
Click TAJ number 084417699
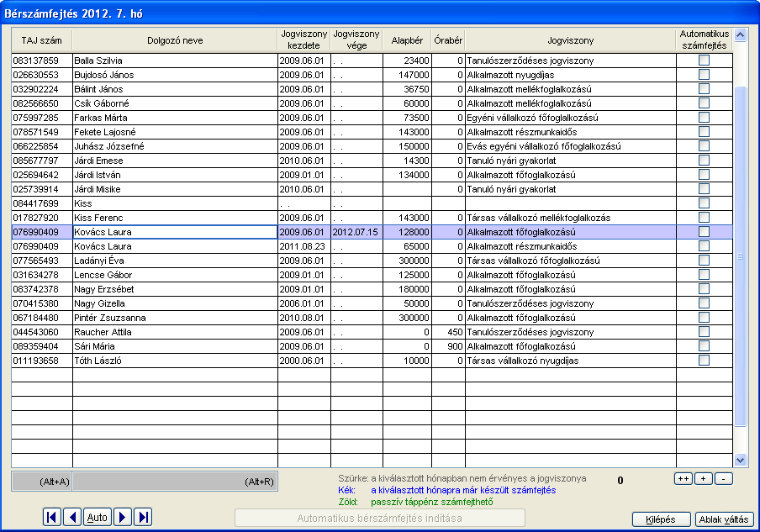[x=42, y=203]
